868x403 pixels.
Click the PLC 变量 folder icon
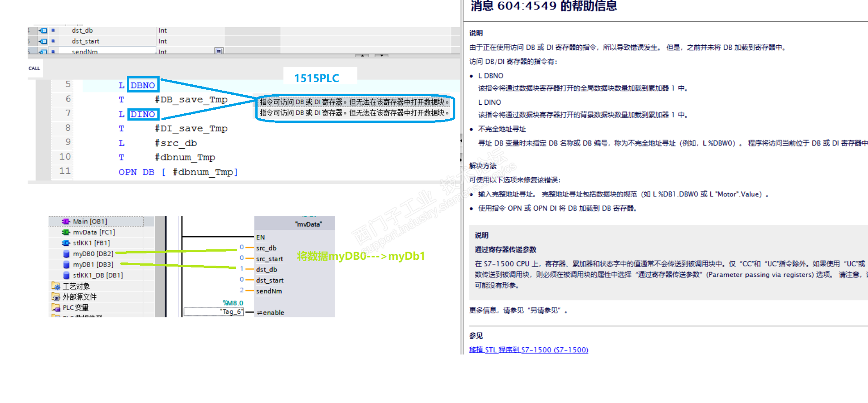pyautogui.click(x=56, y=307)
